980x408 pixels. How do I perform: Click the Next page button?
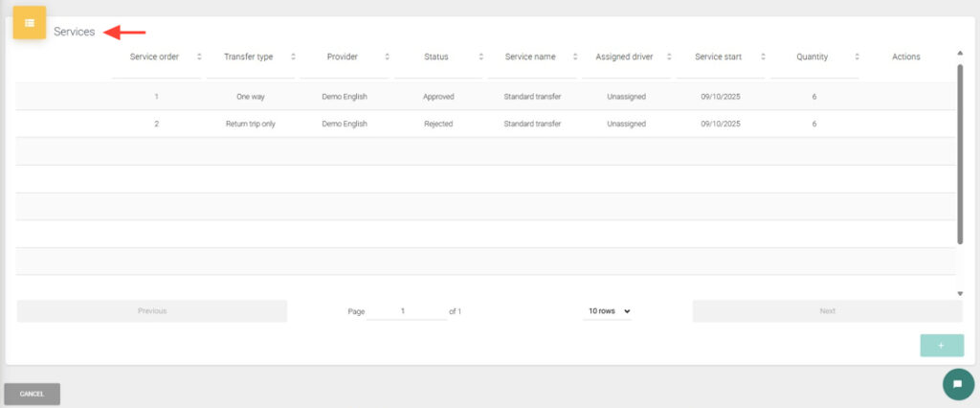click(827, 311)
